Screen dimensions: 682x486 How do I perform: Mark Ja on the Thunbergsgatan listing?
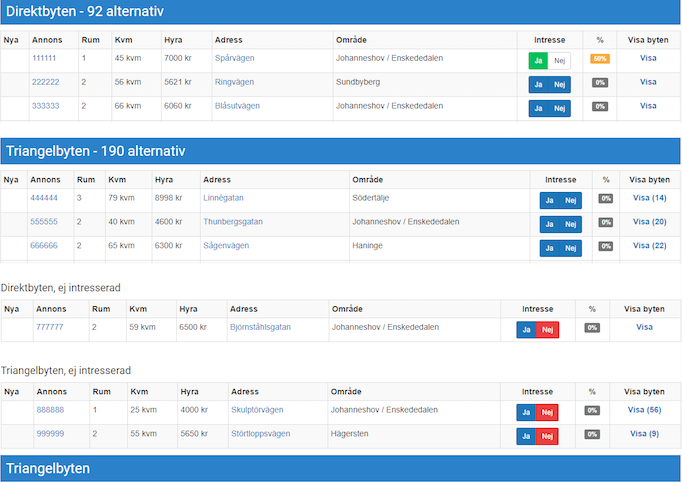549,224
